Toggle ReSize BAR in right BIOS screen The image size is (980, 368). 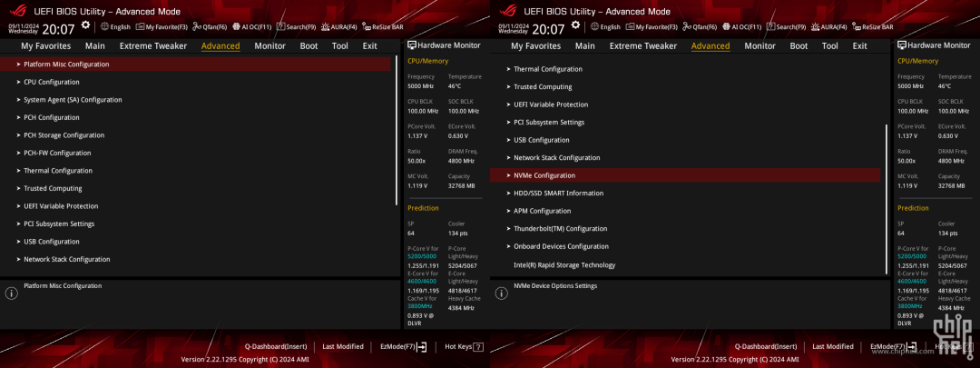[873, 27]
